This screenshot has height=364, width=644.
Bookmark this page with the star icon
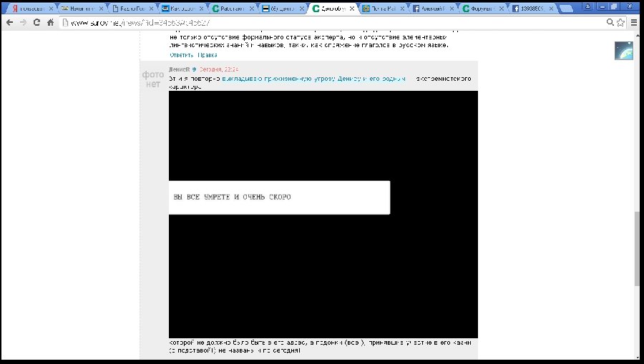click(621, 22)
